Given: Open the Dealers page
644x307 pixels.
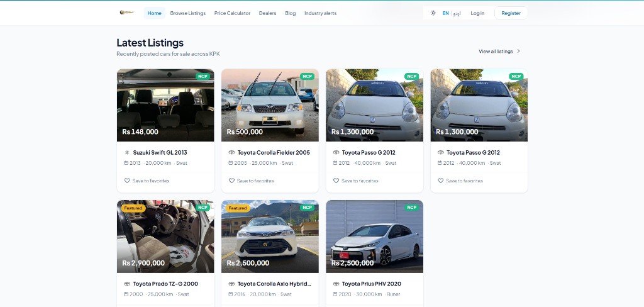Looking at the screenshot, I should 267,13.
